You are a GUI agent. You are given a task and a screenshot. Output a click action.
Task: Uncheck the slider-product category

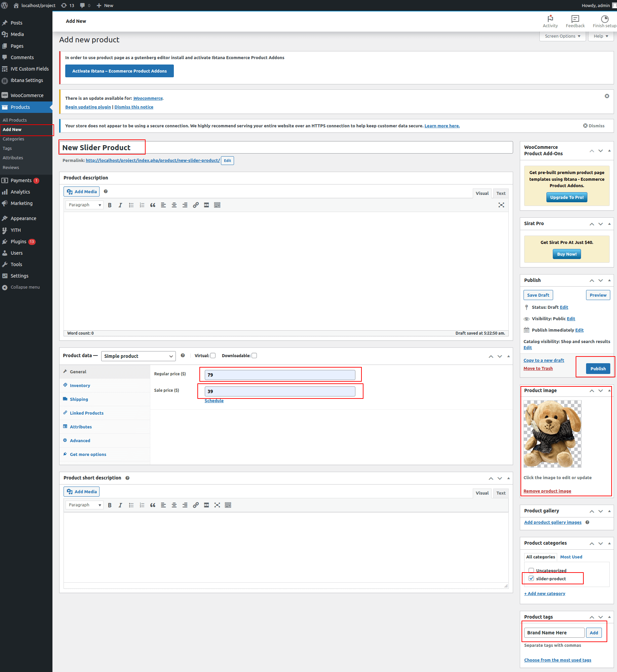tap(531, 578)
